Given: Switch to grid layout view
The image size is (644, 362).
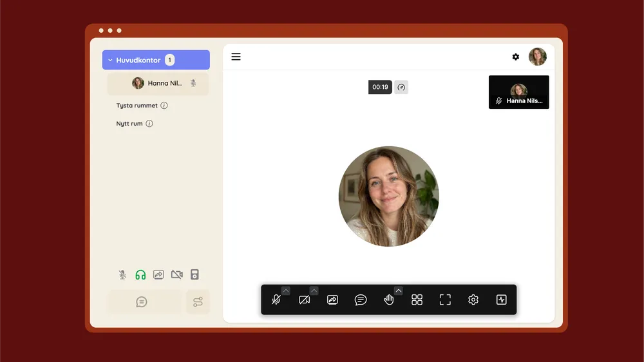Looking at the screenshot, I should (x=417, y=300).
